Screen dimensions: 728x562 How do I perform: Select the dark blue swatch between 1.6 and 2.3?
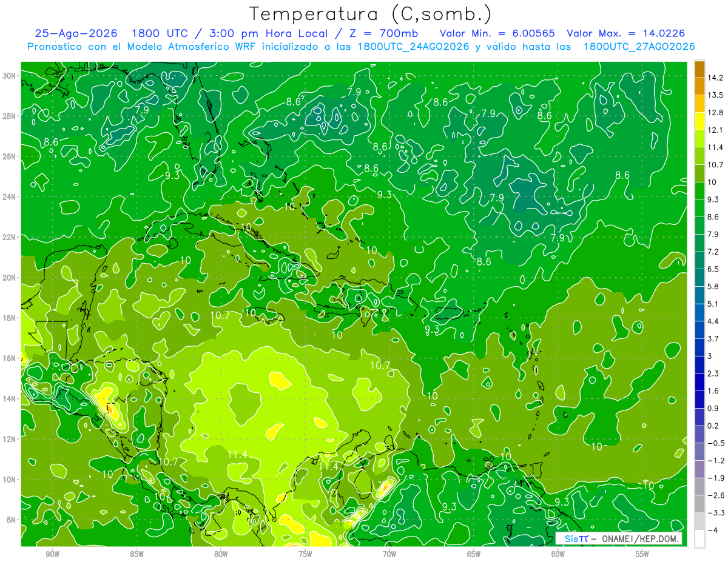pyautogui.click(x=699, y=383)
